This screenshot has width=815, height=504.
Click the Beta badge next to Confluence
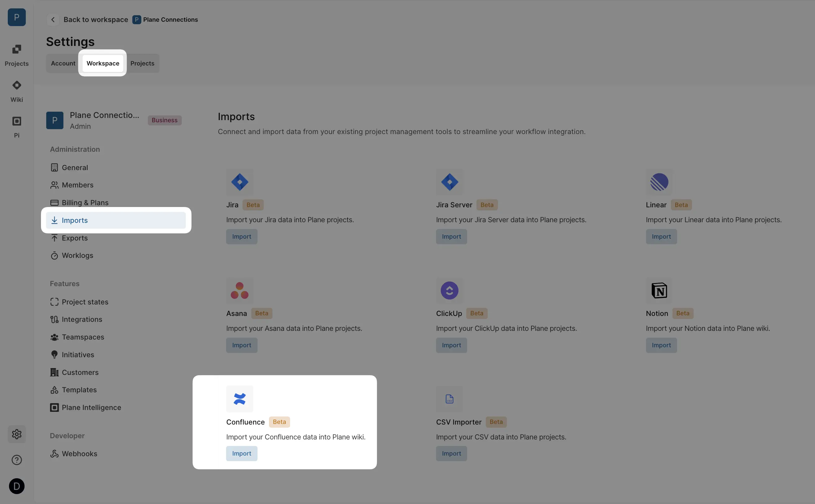279,422
